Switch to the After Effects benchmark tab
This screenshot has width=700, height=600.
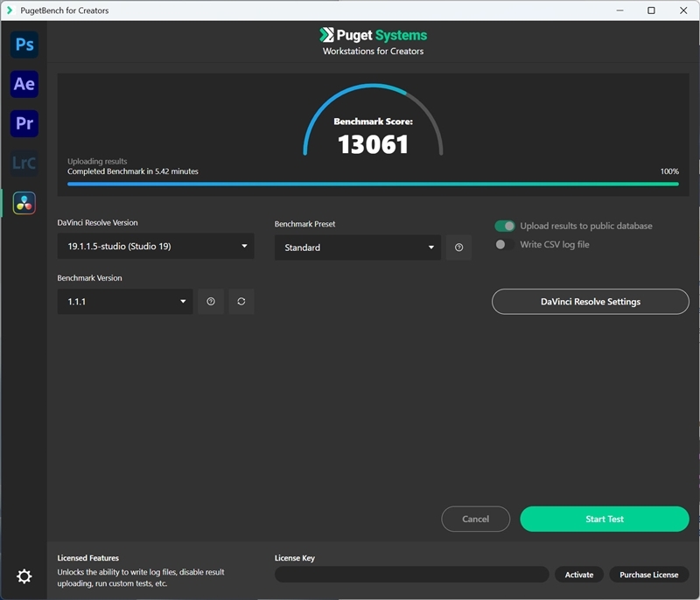pos(23,84)
